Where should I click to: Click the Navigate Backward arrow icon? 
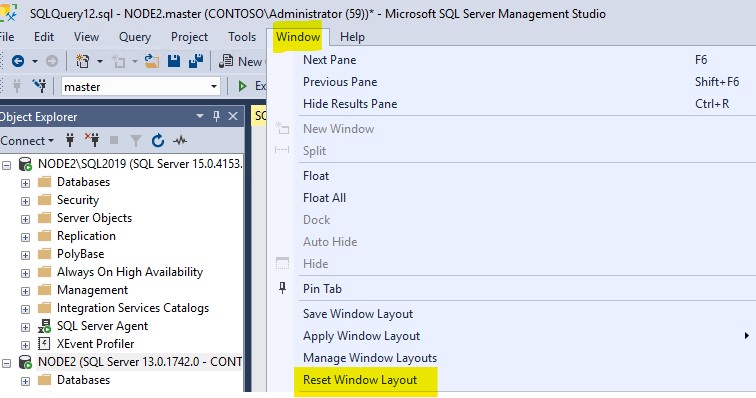[x=18, y=61]
